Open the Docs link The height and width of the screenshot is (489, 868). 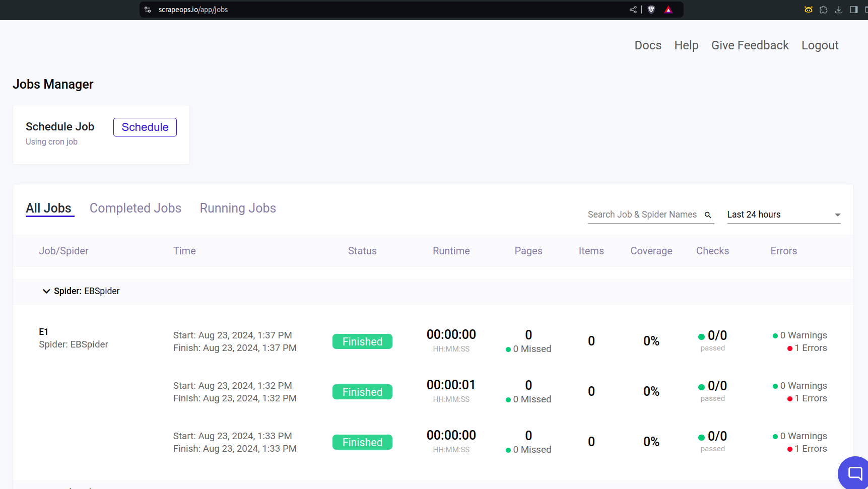point(647,45)
